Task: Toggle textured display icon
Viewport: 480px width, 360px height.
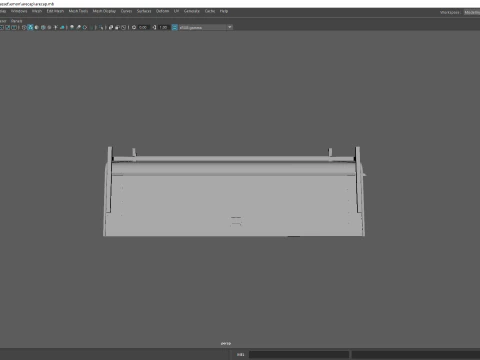Action: pos(49,27)
